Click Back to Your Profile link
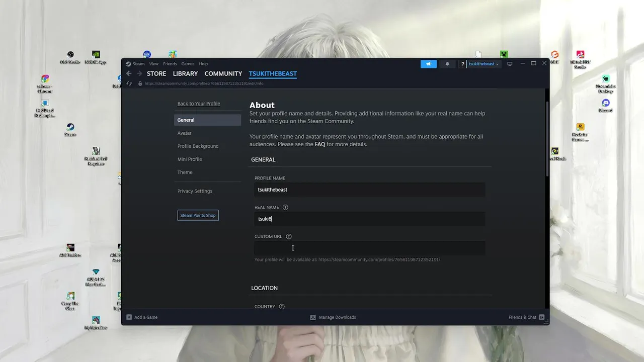This screenshot has height=362, width=644. point(199,104)
